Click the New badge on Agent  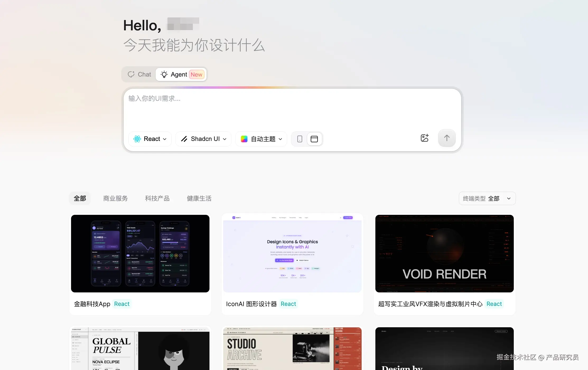tap(197, 75)
